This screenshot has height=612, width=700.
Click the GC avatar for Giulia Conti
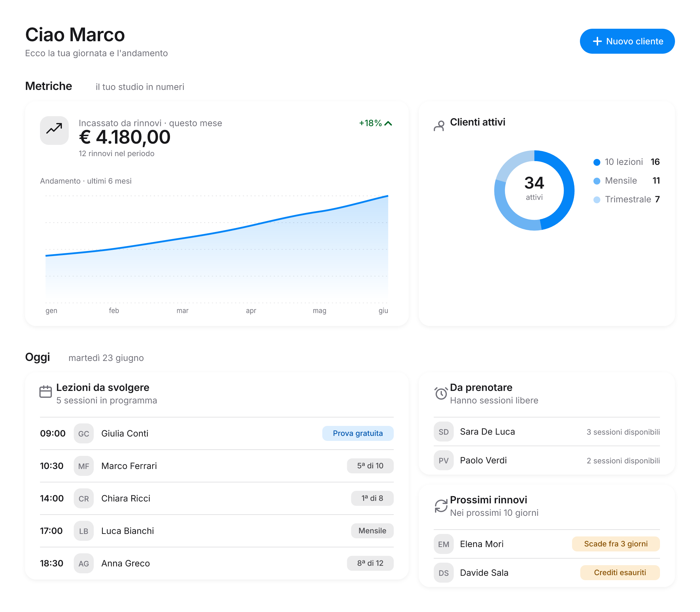tap(84, 433)
